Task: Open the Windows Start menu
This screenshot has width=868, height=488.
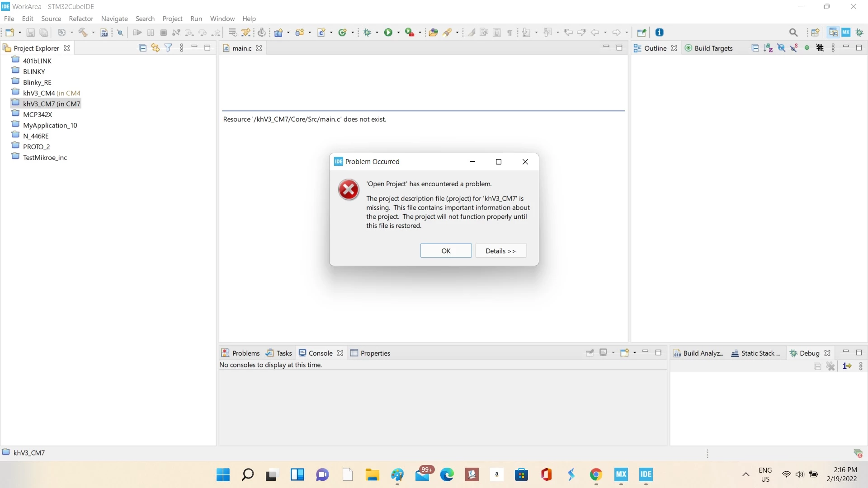Action: 223,474
